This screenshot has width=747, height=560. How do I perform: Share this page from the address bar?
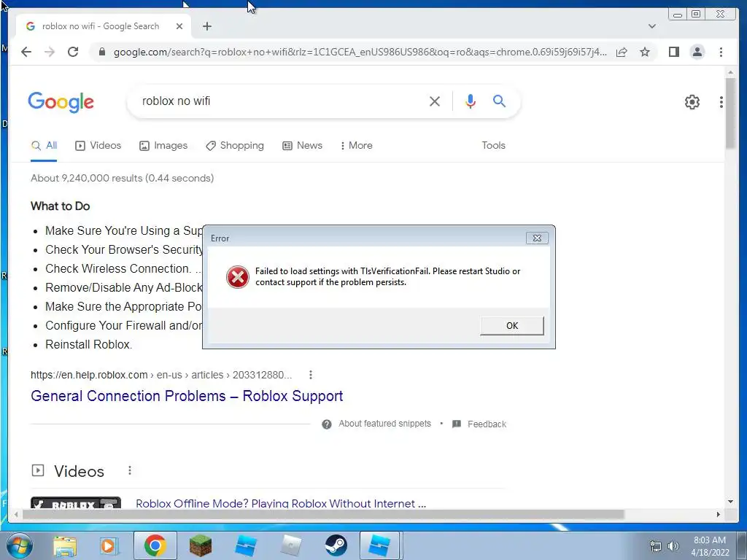pyautogui.click(x=622, y=52)
